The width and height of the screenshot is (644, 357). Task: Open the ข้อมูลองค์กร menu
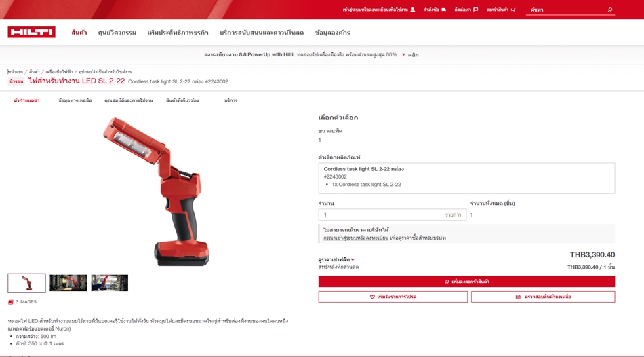coord(333,33)
